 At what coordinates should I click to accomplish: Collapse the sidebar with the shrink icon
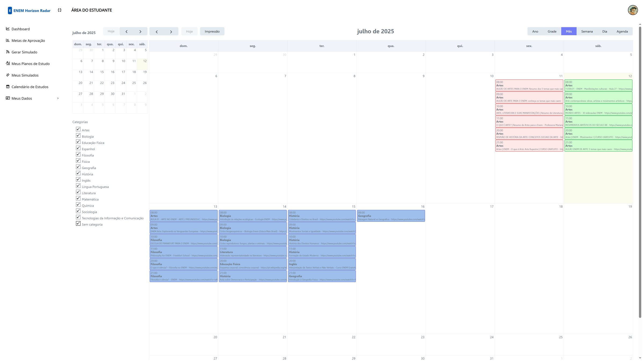pyautogui.click(x=60, y=10)
